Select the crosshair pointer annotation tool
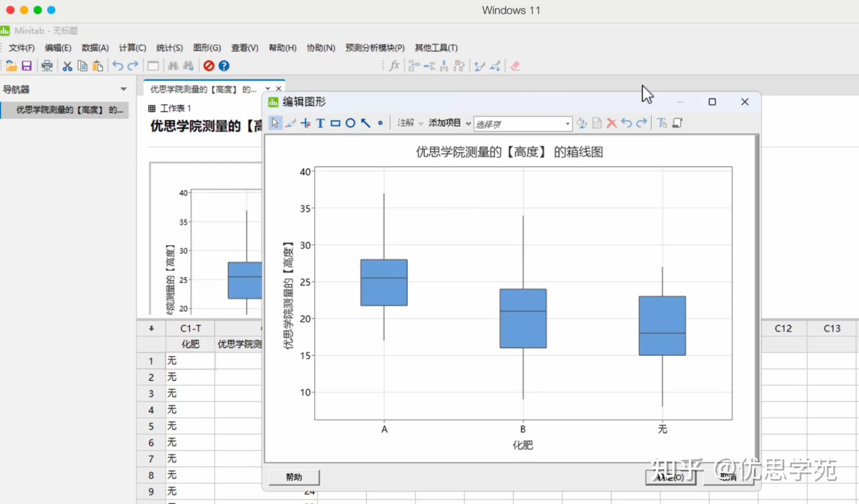859x504 pixels. click(x=306, y=123)
